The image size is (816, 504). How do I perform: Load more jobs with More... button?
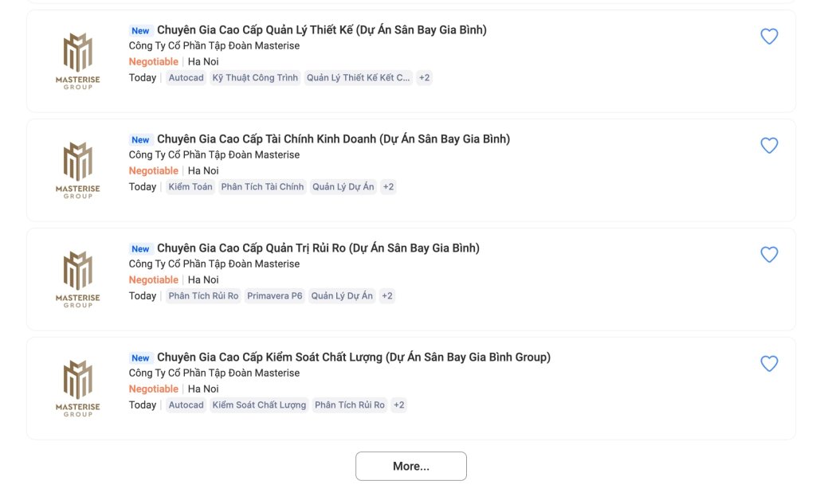coord(411,466)
